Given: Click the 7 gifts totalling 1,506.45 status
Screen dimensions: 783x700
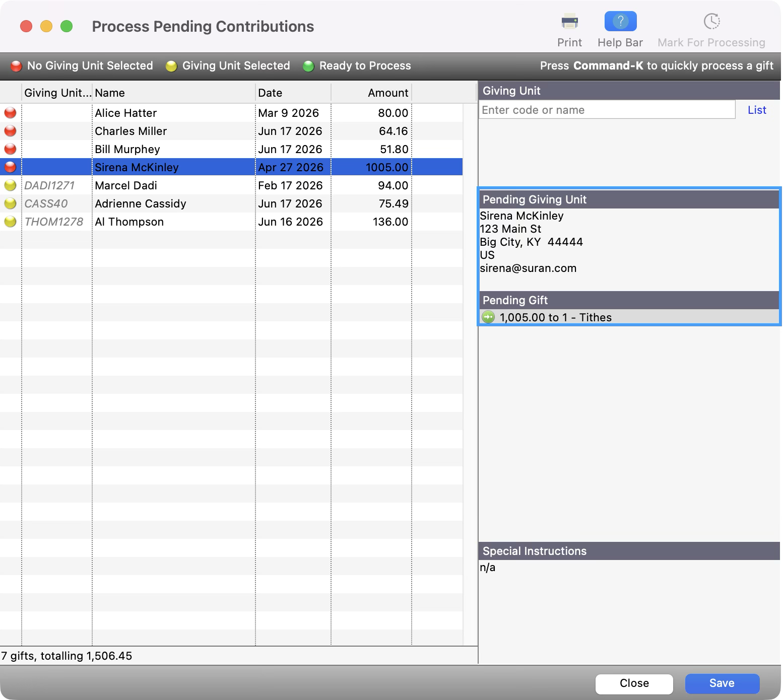Looking at the screenshot, I should pyautogui.click(x=67, y=656).
